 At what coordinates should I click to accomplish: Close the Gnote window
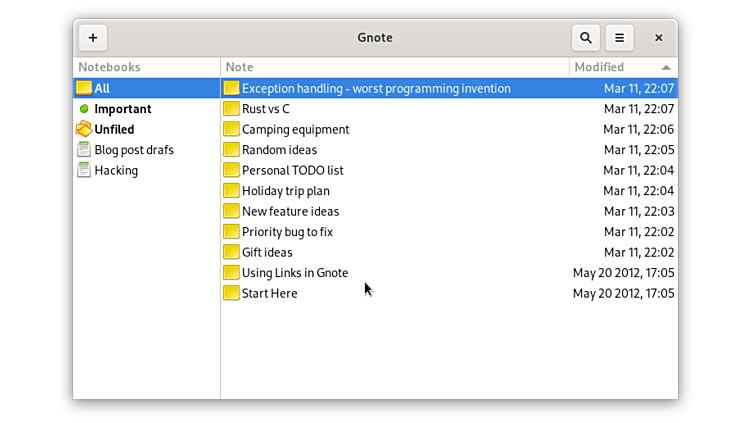pyautogui.click(x=658, y=38)
